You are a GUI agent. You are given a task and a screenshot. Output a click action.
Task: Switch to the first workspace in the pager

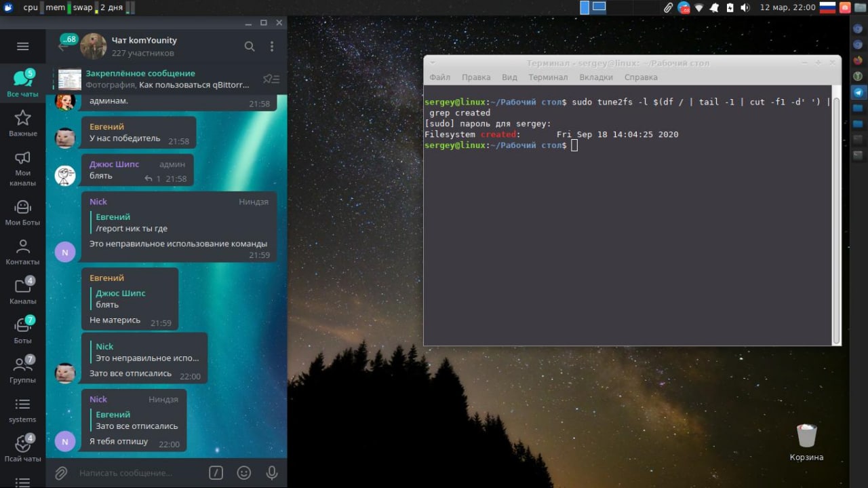[585, 7]
